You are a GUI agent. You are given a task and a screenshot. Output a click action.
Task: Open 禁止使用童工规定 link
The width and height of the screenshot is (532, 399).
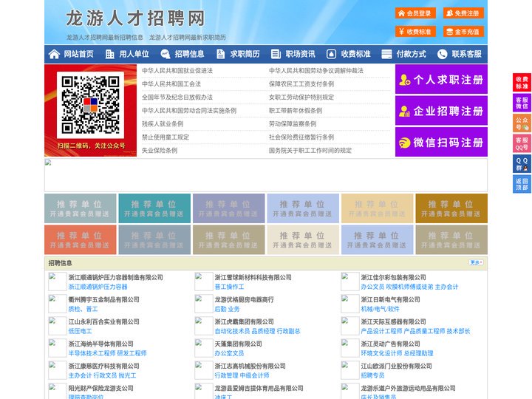166,137
